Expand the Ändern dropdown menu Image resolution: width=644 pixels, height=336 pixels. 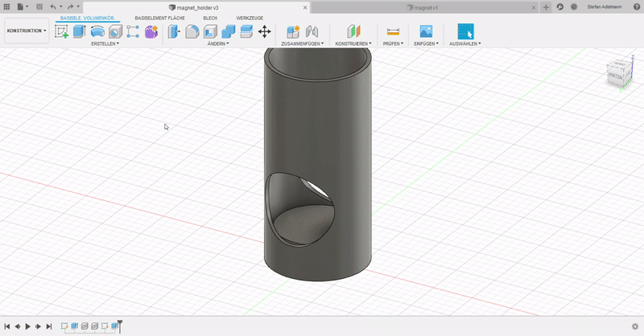coord(217,43)
